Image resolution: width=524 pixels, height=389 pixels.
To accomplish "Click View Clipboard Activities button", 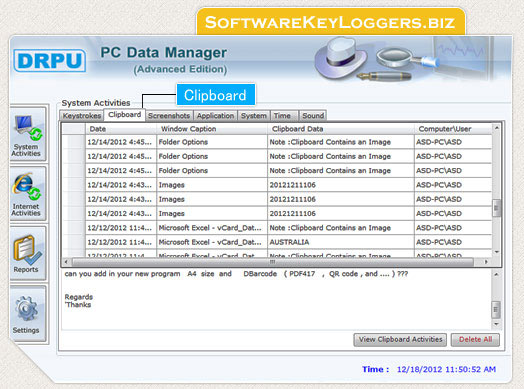I will [400, 340].
